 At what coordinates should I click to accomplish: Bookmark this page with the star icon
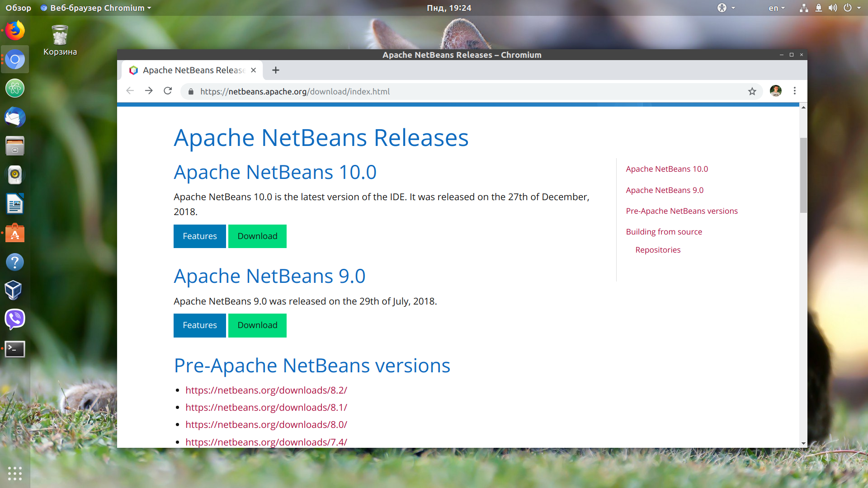click(x=752, y=91)
